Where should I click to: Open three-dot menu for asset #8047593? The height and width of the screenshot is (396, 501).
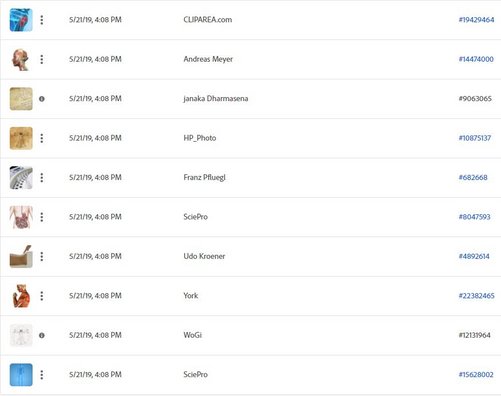click(42, 217)
